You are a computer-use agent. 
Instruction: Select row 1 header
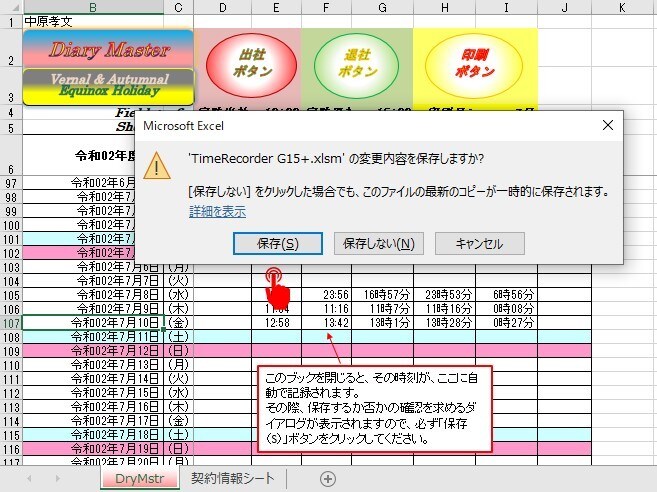pyautogui.click(x=11, y=22)
